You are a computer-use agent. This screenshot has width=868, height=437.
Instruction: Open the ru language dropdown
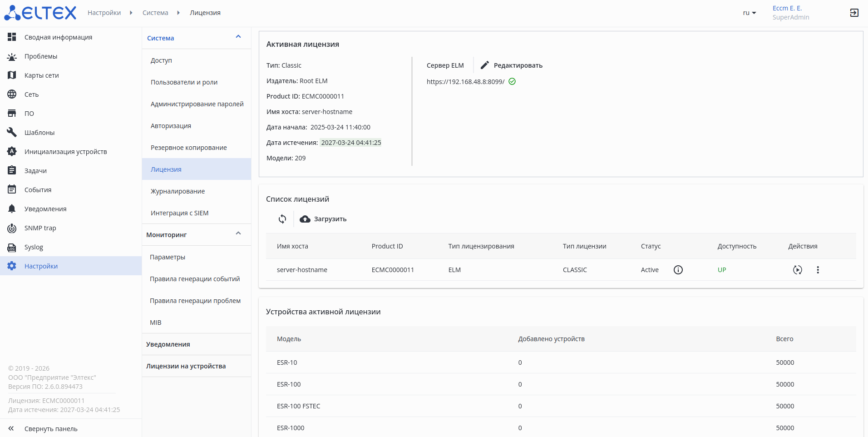[x=749, y=13]
